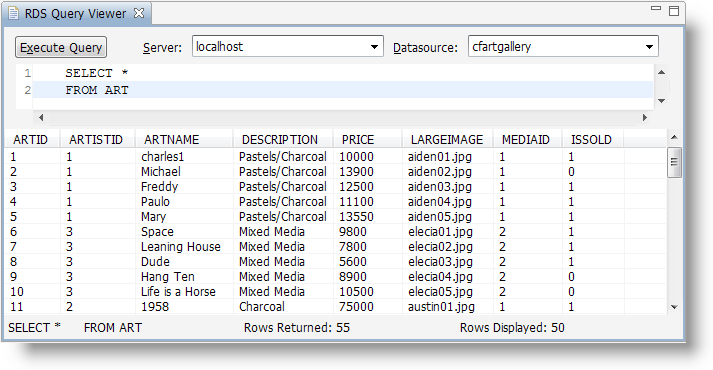
Task: Click the DESCRIPTION column header
Action: [x=283, y=140]
